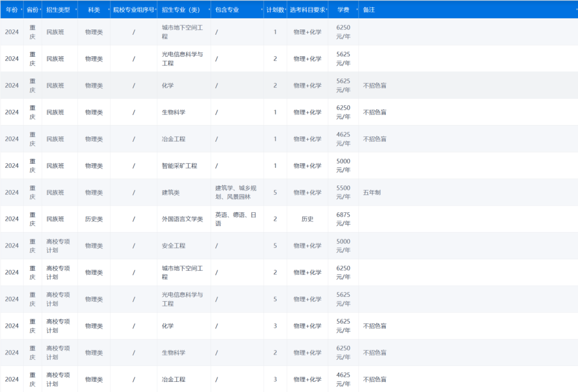Image resolution: width=578 pixels, height=392 pixels.
Task: Select the 建筑学、城乡规划、风景园林 included majors cell
Action: tap(236, 193)
